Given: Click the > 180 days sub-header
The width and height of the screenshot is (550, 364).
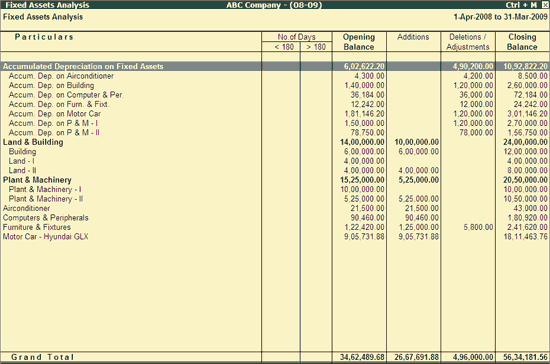Looking at the screenshot, I should click(x=316, y=47).
